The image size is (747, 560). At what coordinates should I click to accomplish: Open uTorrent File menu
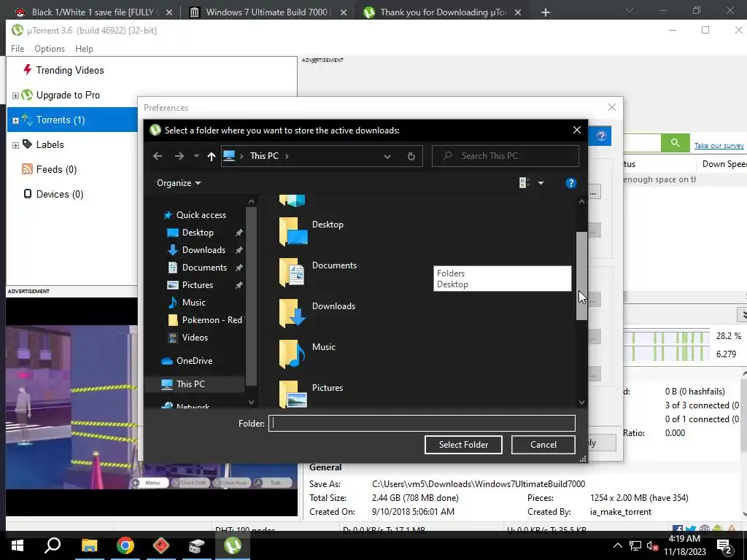point(18,49)
